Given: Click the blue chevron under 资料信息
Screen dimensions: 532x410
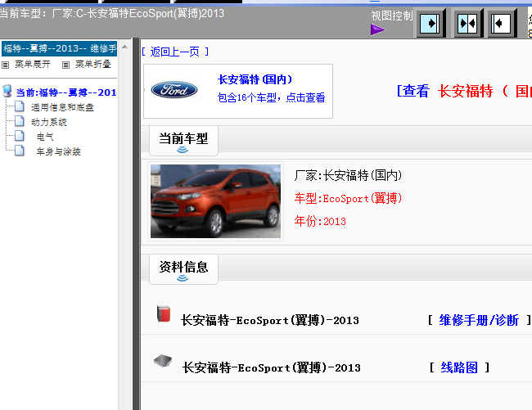Looking at the screenshot, I should coord(183,278).
